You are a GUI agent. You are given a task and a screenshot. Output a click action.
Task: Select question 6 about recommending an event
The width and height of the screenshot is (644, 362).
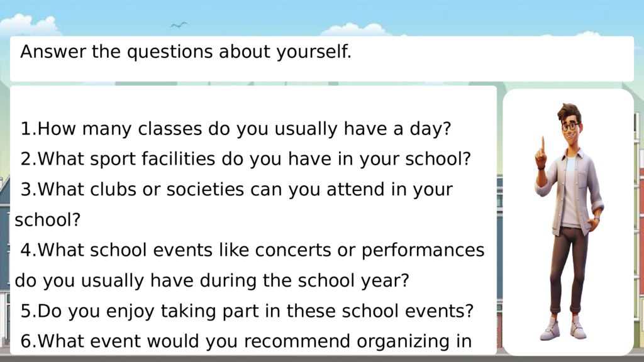246,341
